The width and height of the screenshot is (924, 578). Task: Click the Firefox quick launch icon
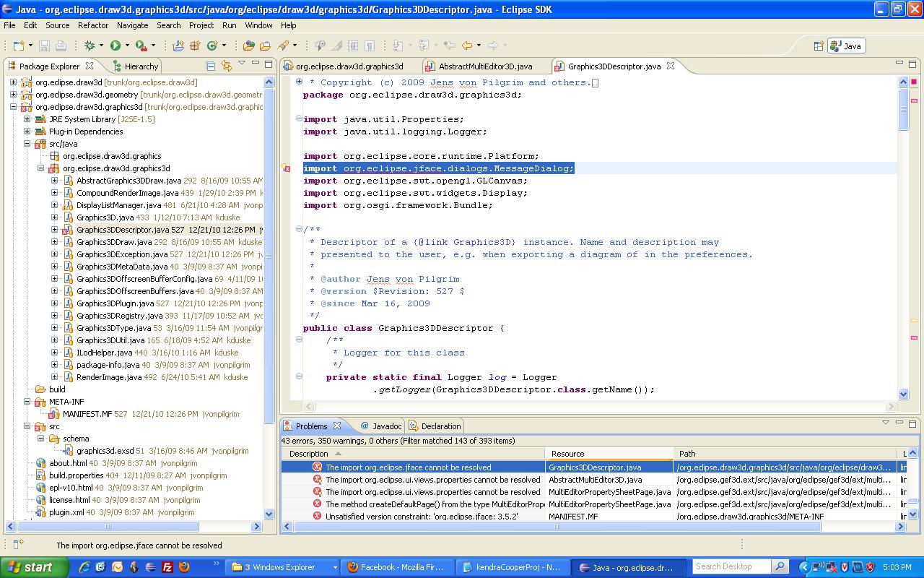183,567
